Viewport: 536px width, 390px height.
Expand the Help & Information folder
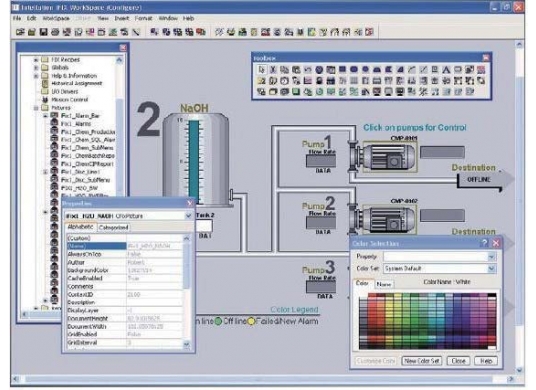(36, 76)
